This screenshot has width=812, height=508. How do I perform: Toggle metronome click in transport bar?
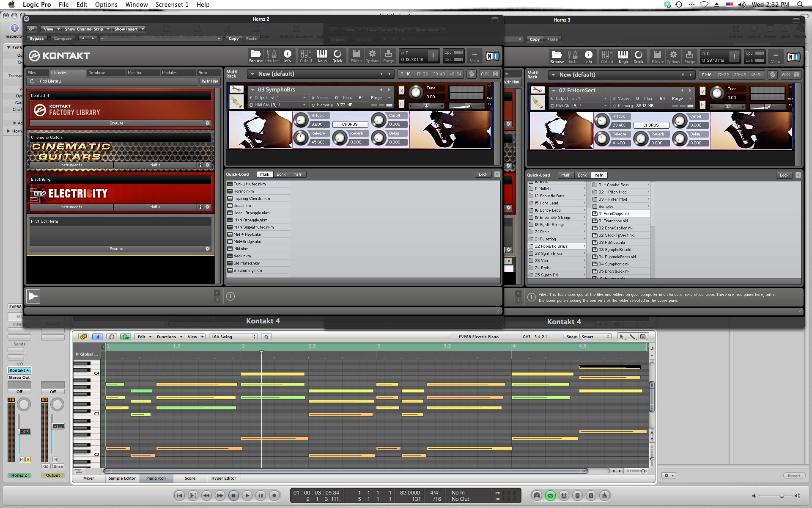point(604,495)
